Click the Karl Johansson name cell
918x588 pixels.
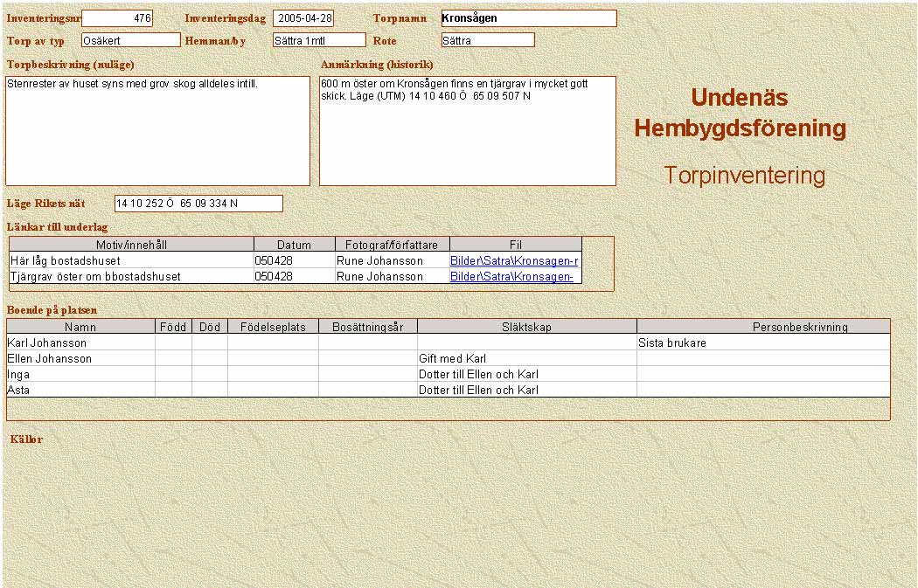point(80,343)
